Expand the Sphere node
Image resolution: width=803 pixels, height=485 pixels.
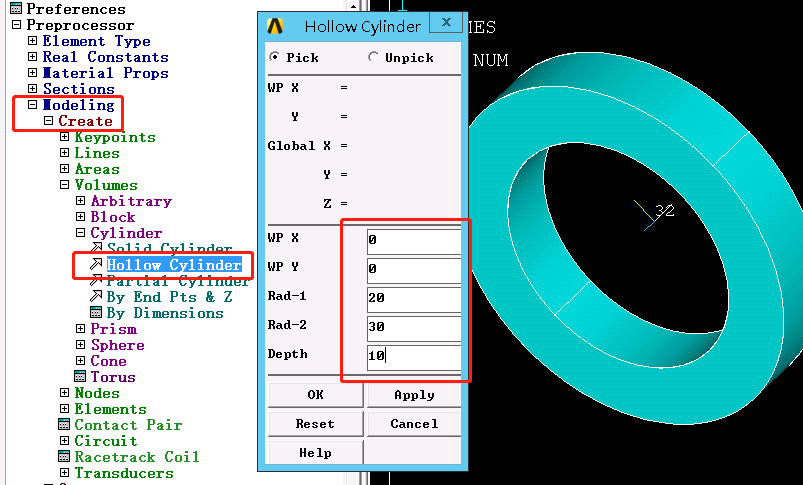click(80, 345)
